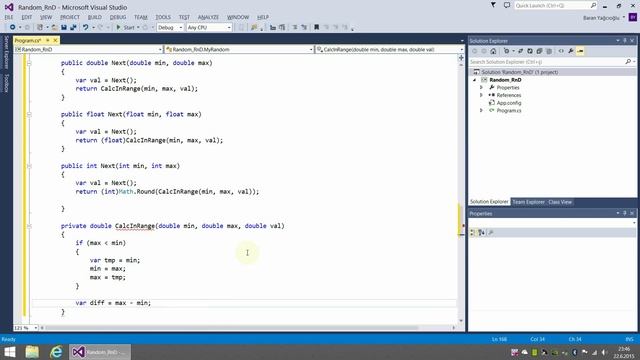Viewport: 640px width, 360px height.
Task: Open the ANALYZE menu
Action: (208, 17)
